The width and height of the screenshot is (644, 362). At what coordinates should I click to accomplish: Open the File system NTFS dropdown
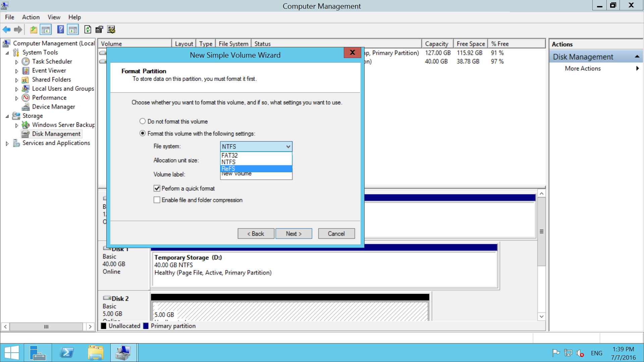point(256,146)
